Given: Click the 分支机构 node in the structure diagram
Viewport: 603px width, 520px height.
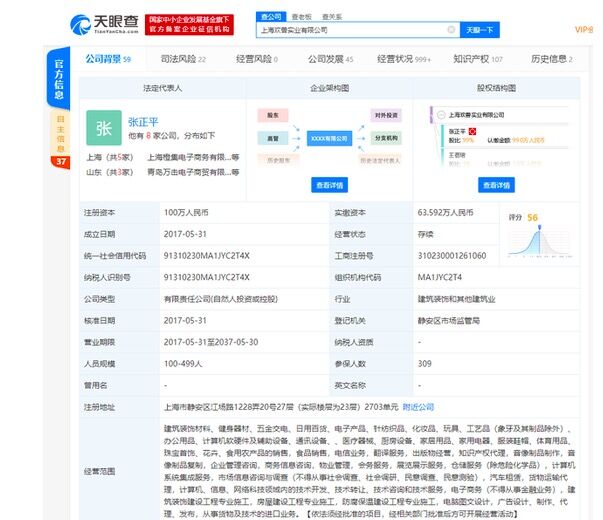Looking at the screenshot, I should 386,137.
